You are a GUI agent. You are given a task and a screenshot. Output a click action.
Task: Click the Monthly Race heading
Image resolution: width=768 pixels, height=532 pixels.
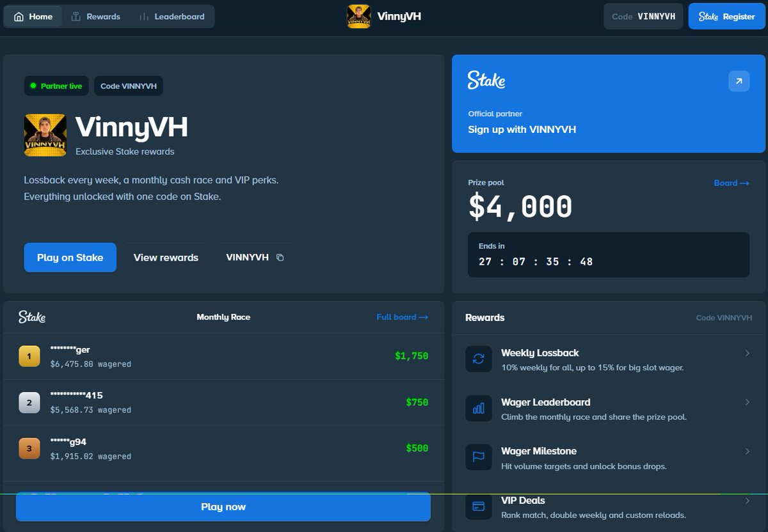click(223, 317)
